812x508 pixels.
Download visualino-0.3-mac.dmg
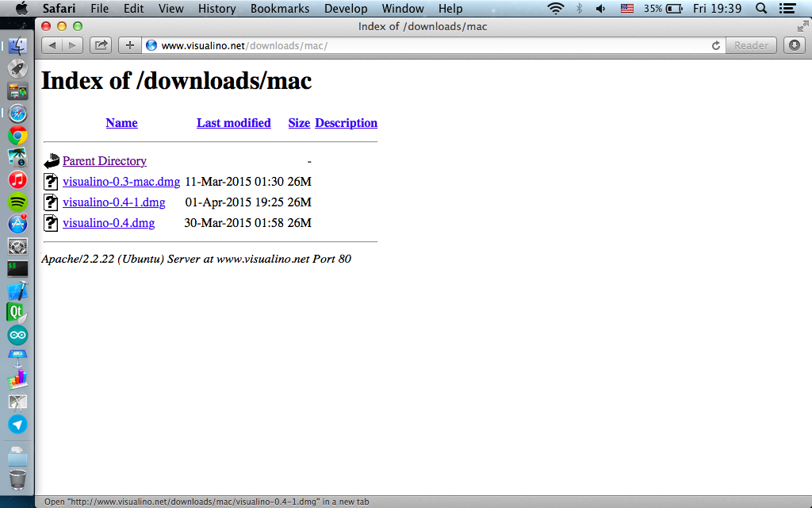pyautogui.click(x=121, y=182)
